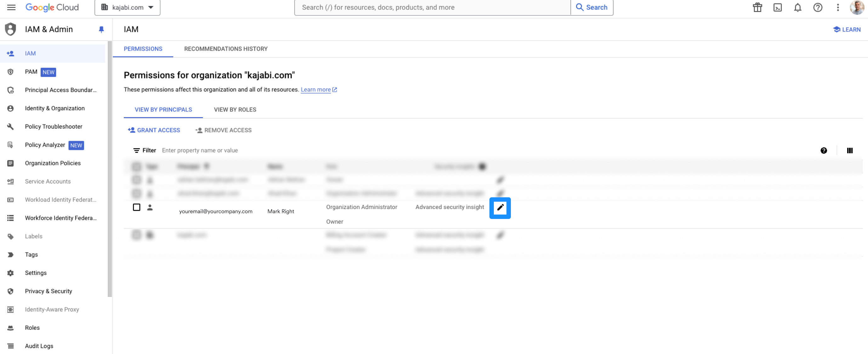The width and height of the screenshot is (868, 354).
Task: Open Identity & Organization
Action: [x=53, y=108]
